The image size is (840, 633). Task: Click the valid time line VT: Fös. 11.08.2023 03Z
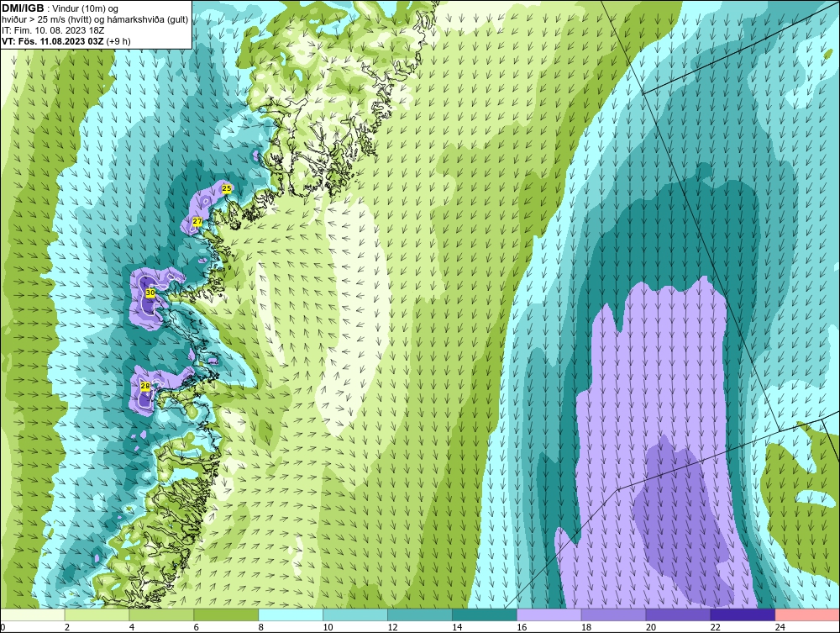(x=53, y=40)
